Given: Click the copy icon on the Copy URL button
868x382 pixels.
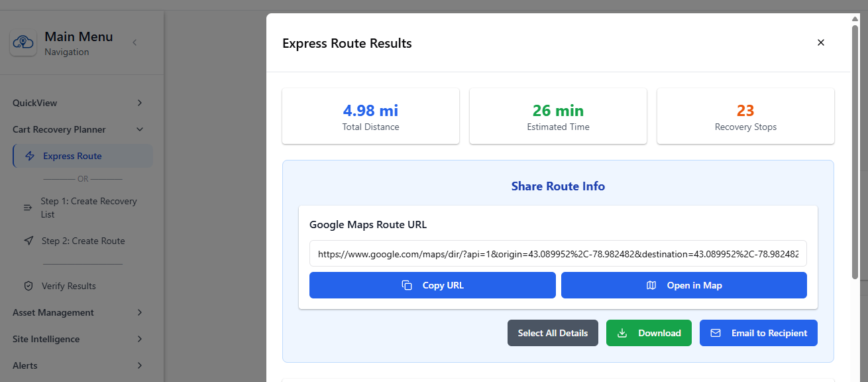Looking at the screenshot, I should 406,285.
